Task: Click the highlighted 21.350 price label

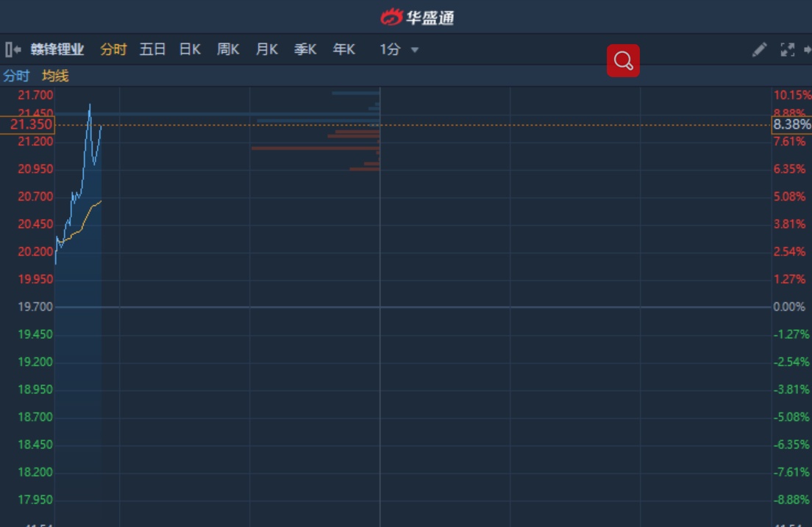Action: click(x=27, y=125)
